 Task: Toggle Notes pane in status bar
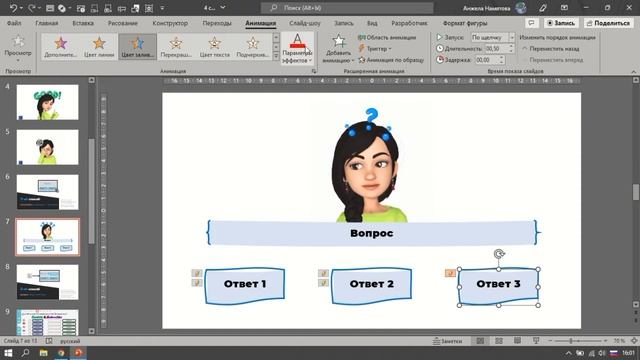coord(447,341)
